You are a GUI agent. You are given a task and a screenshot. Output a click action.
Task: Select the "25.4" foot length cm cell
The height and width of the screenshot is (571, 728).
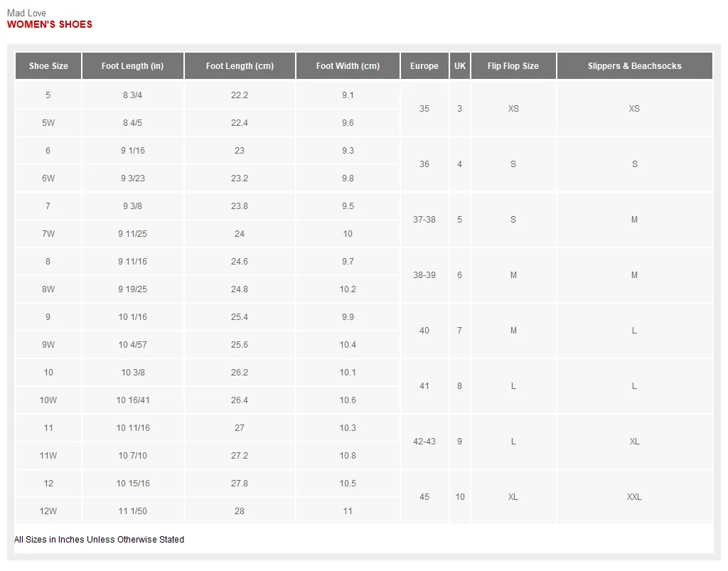240,317
